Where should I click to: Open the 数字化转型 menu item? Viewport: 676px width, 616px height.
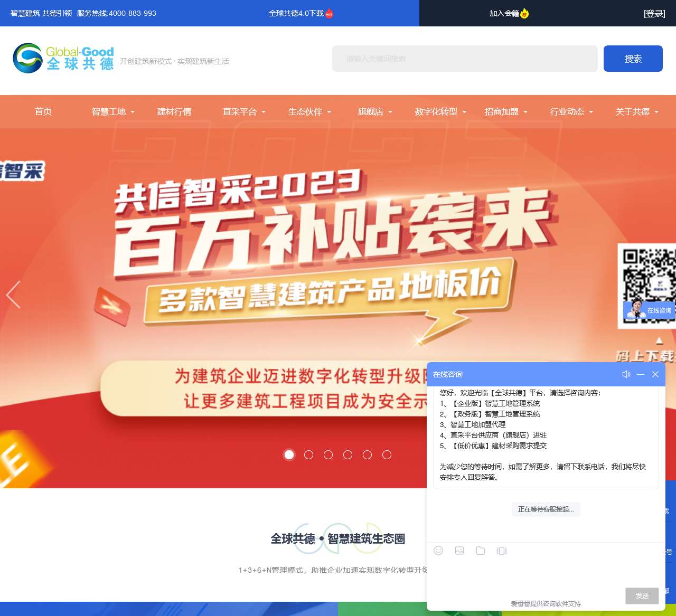[x=436, y=111]
